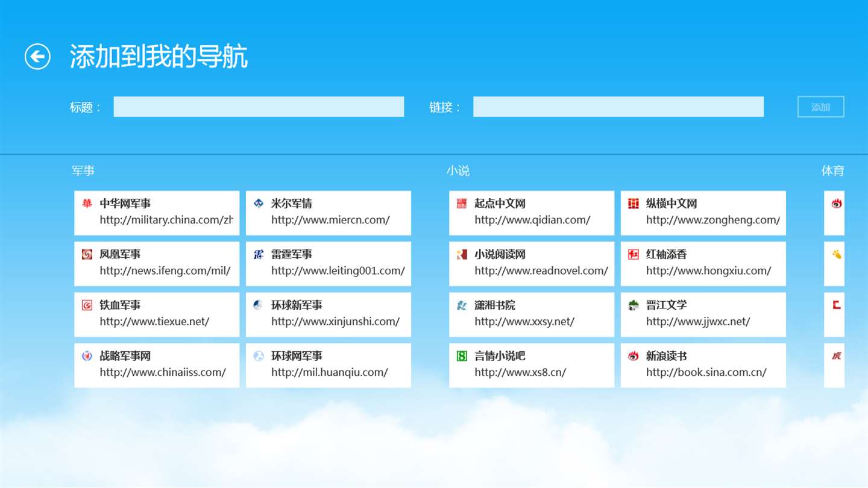868x488 pixels.
Task: Select the 凤凰军事 title text
Action: coord(120,254)
